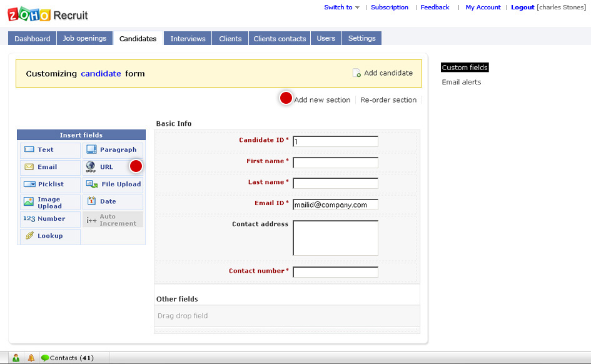Click the notification bell icon
Viewport: 591px width, 364px height.
[31, 358]
